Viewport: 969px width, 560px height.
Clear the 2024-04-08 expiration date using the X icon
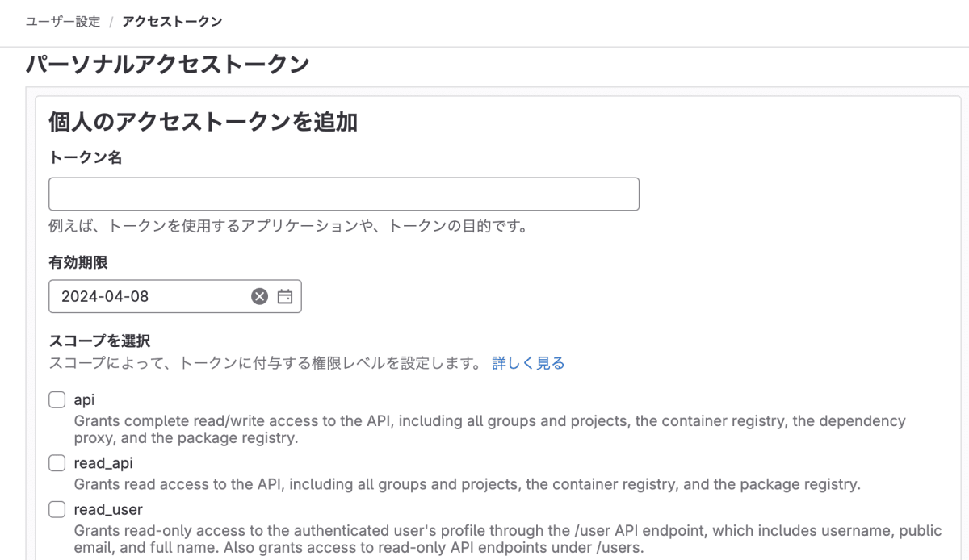point(258,296)
